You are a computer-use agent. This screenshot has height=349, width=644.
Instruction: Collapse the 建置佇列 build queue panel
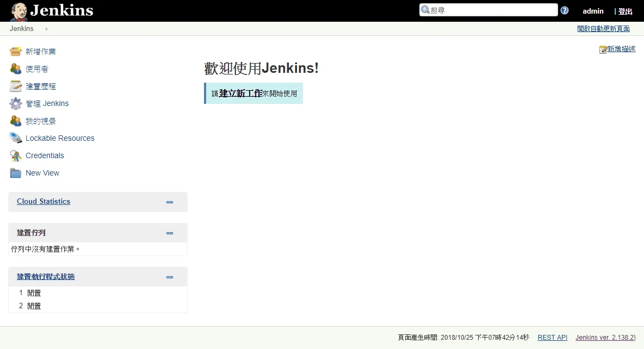170,232
